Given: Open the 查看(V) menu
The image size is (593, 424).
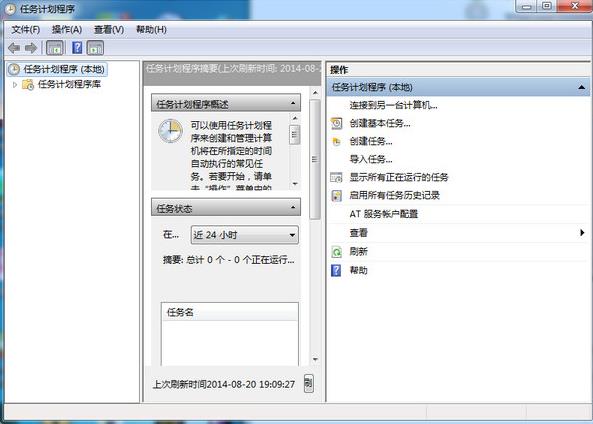Looking at the screenshot, I should coord(109,30).
